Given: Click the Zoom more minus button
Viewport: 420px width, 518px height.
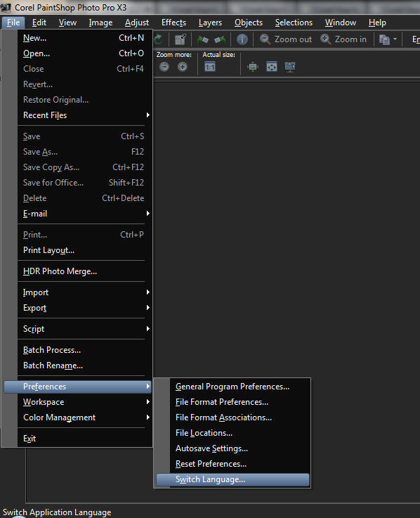Looking at the screenshot, I should [x=164, y=67].
